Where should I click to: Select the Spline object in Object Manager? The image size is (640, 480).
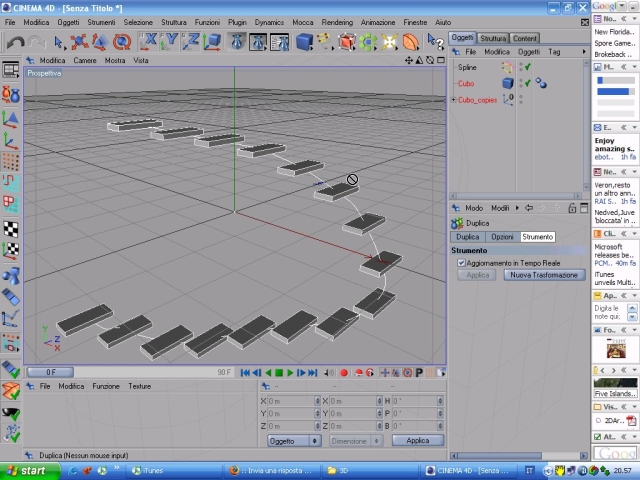click(467, 67)
